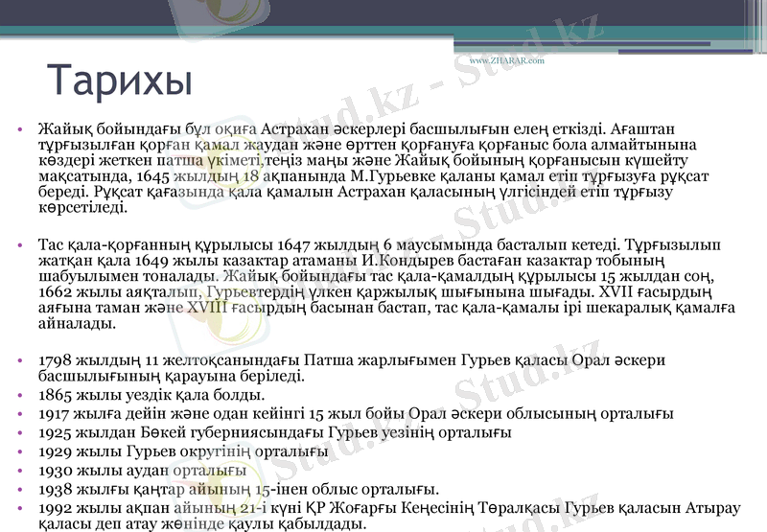Viewport: 767px width, 532px height.
Task: Click the name "И.Кондырев" in the second paragraph
Action: point(408,260)
